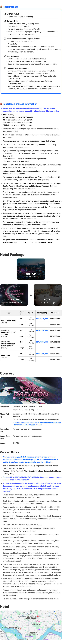Viewport: 62px width, 644px height.
Task: Click the Hotel Package header icon
Action: pos(1,7)
